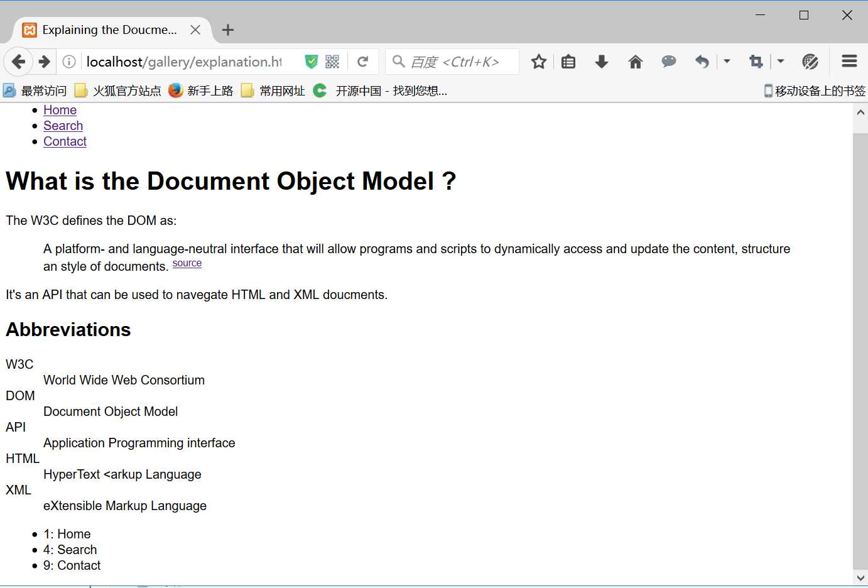Open the source citation link

[x=187, y=263]
